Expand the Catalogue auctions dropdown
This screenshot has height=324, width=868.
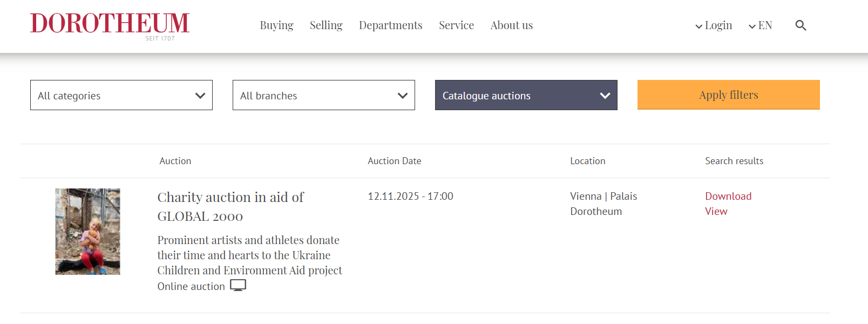[526, 96]
